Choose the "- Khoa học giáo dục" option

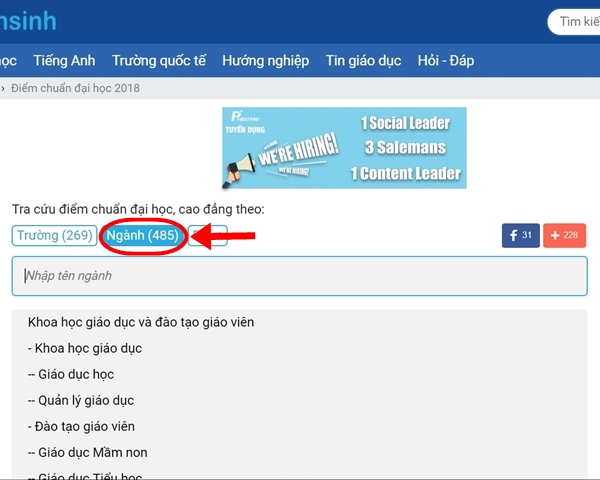click(85, 348)
